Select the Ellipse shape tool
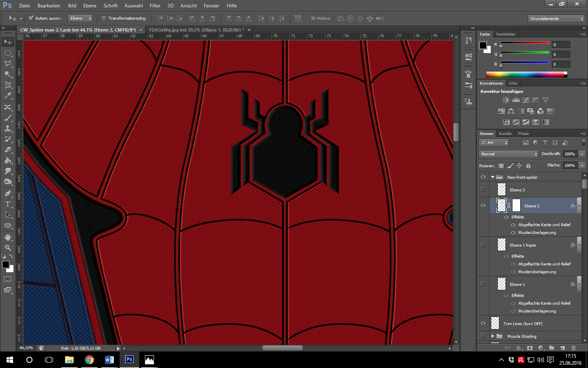 pos(8,225)
